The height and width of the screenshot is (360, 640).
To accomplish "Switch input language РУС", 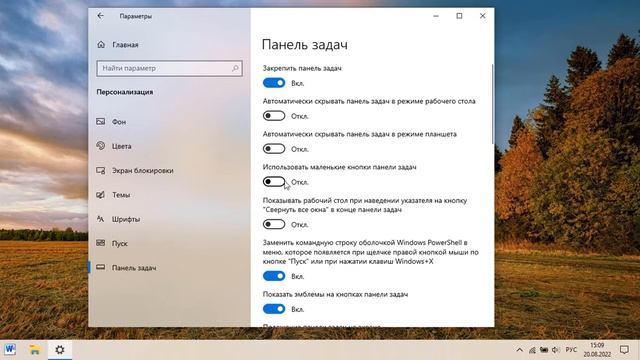I will pyautogui.click(x=571, y=350).
